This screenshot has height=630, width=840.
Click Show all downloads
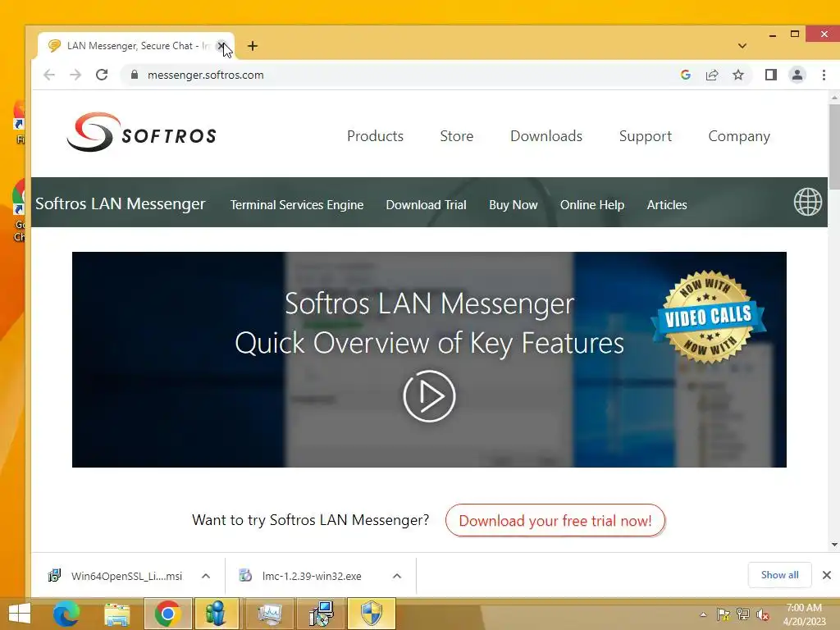[779, 575]
